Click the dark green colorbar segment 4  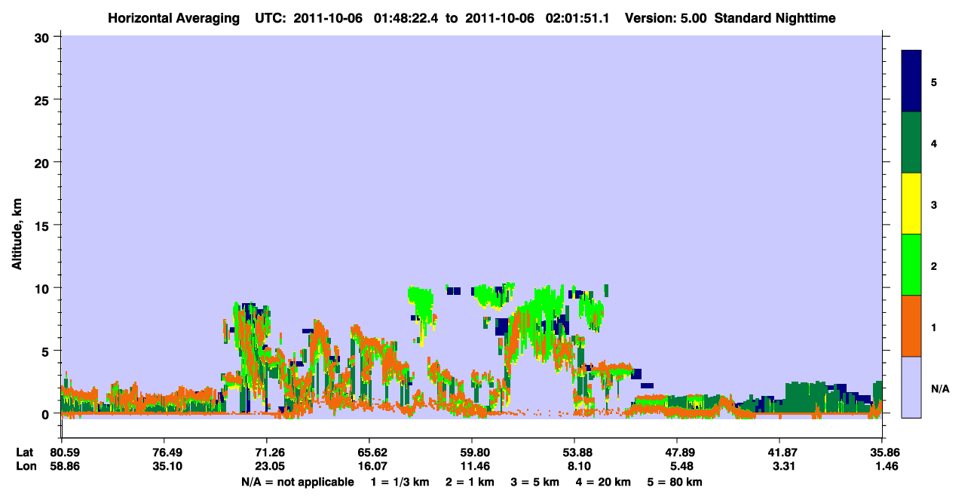click(911, 143)
